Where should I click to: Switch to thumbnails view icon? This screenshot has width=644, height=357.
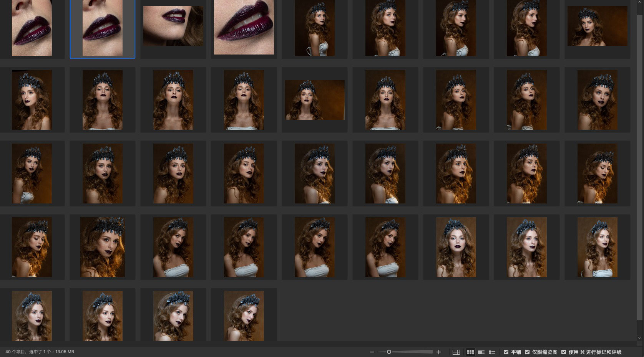[x=470, y=352]
